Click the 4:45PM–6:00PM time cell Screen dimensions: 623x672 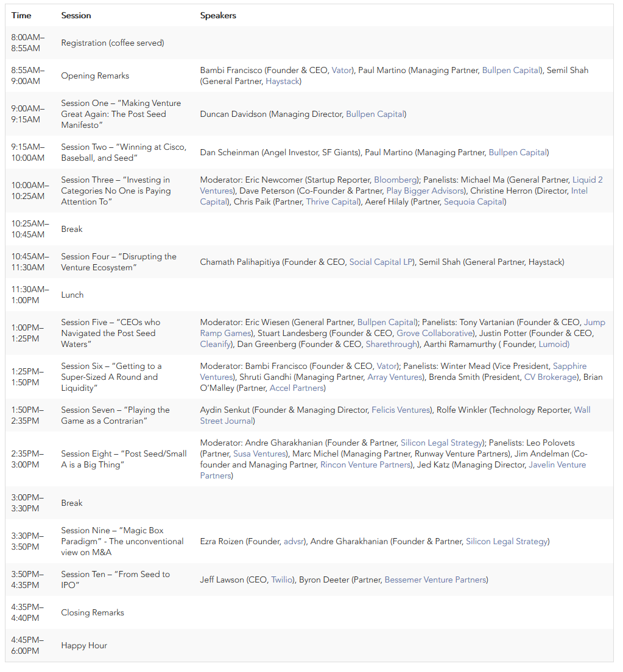(27, 646)
